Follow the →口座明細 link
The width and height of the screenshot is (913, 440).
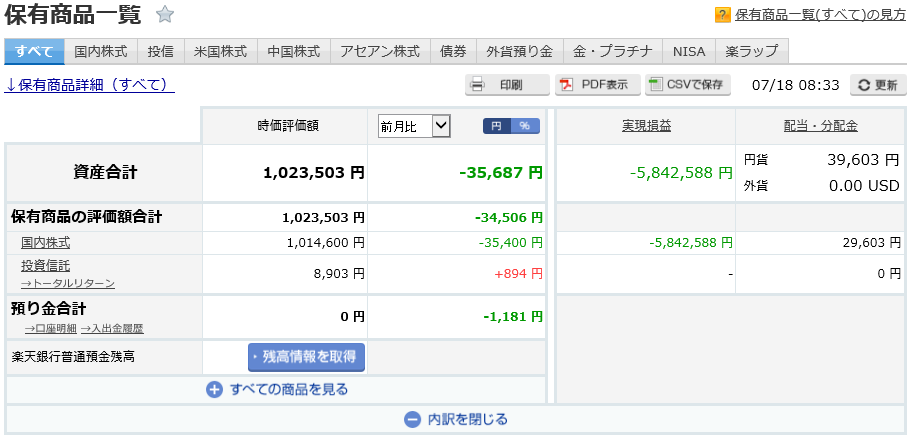coord(51,329)
